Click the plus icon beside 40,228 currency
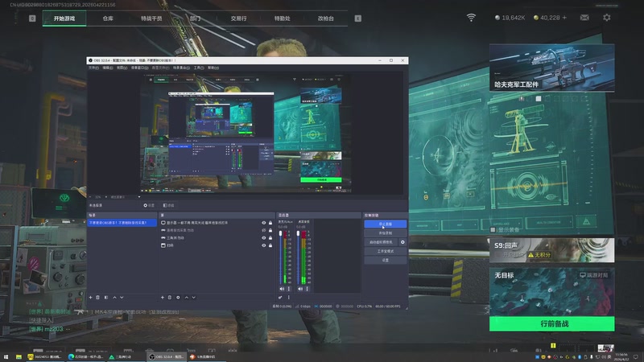 [x=564, y=18]
